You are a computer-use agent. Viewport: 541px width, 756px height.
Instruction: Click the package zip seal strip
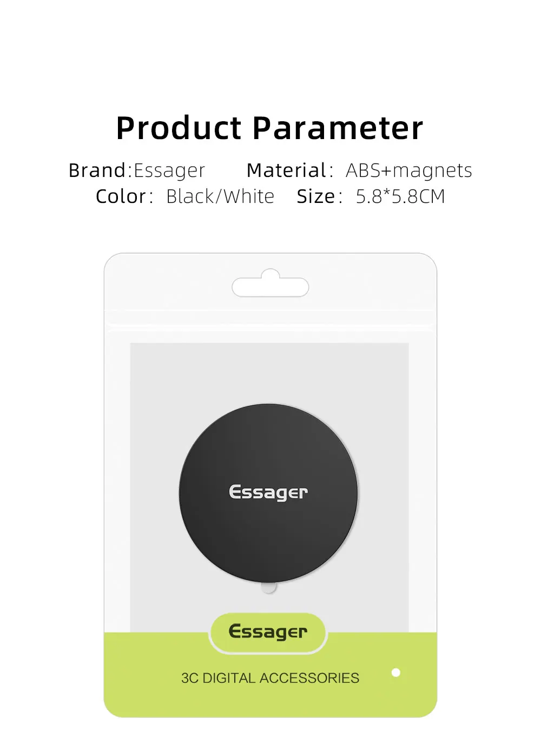click(270, 319)
